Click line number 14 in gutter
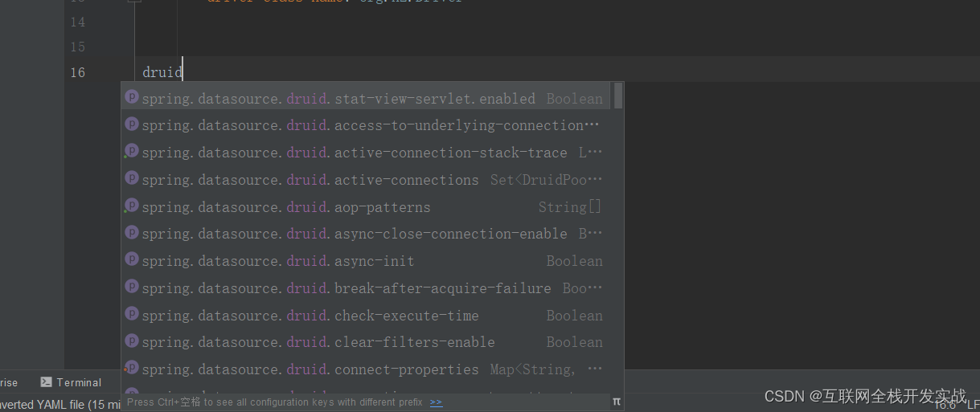This screenshot has width=980, height=412. click(77, 22)
